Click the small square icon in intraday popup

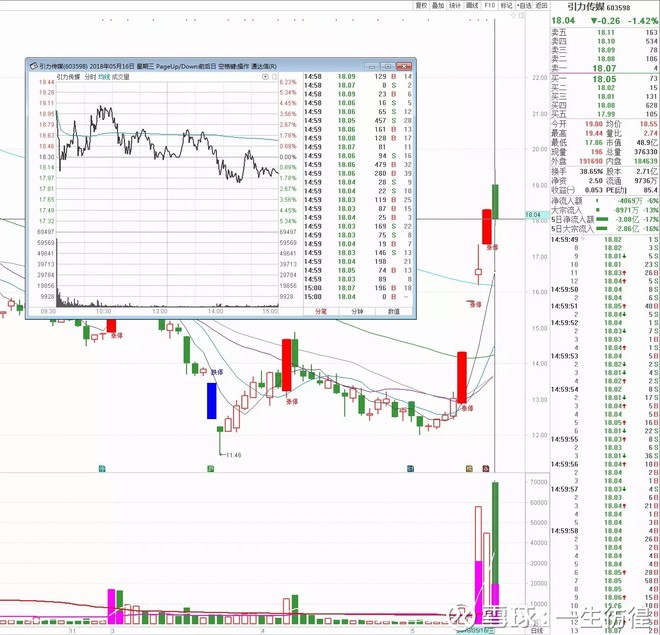(x=274, y=77)
